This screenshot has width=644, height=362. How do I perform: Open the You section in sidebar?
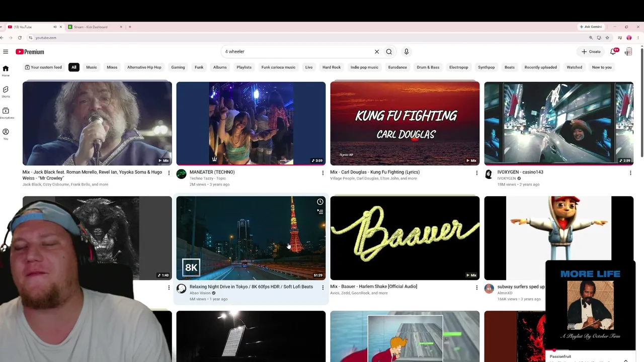6,134
